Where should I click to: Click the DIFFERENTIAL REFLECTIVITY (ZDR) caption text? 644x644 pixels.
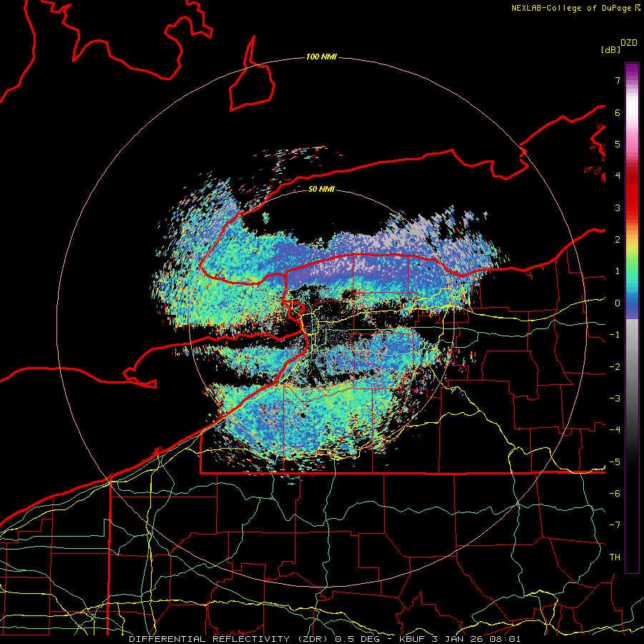click(x=230, y=639)
